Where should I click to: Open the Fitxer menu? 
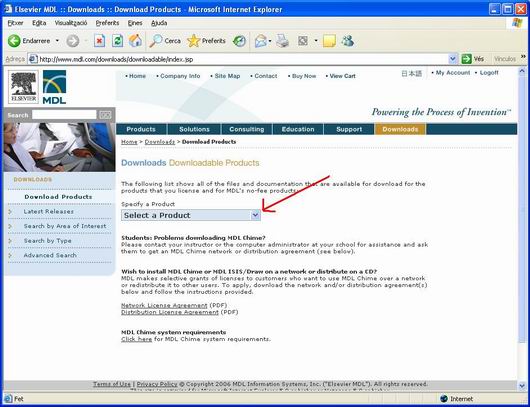pos(15,23)
